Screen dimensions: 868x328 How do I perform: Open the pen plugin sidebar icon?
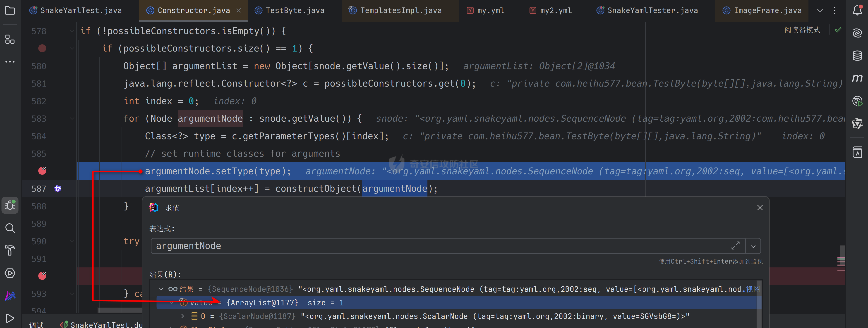pyautogui.click(x=10, y=296)
